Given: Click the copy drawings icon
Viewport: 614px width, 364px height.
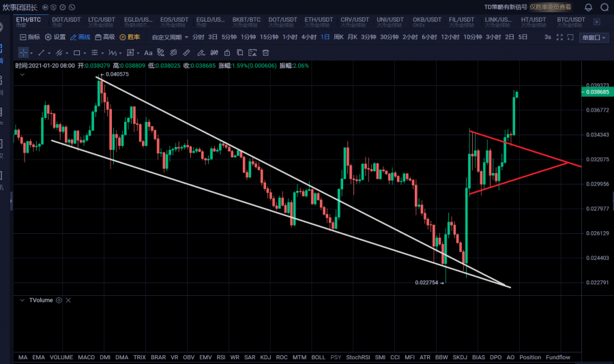Looking at the screenshot, I should click(x=240, y=52).
